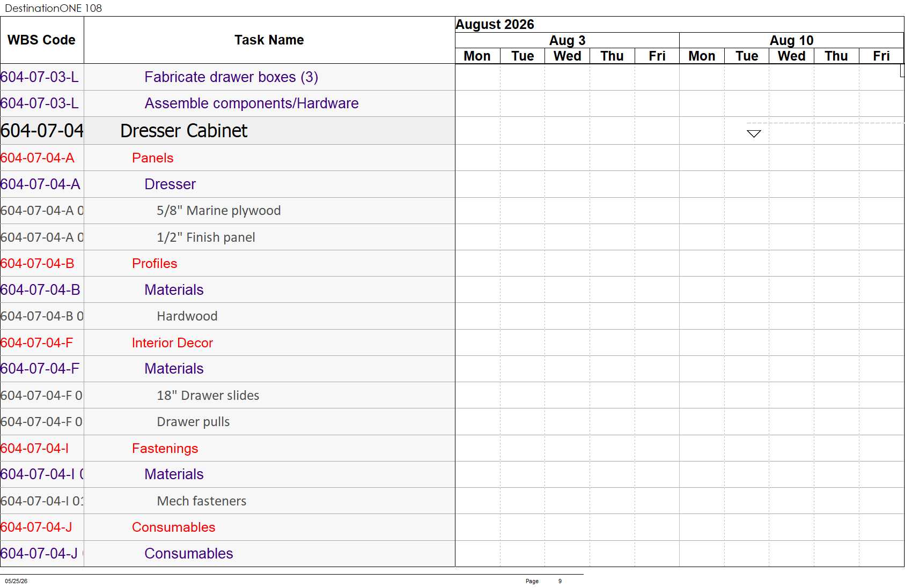Image resolution: width=905 pixels, height=588 pixels.
Task: Click the Wed day header under Aug 3
Action: pyautogui.click(x=567, y=56)
